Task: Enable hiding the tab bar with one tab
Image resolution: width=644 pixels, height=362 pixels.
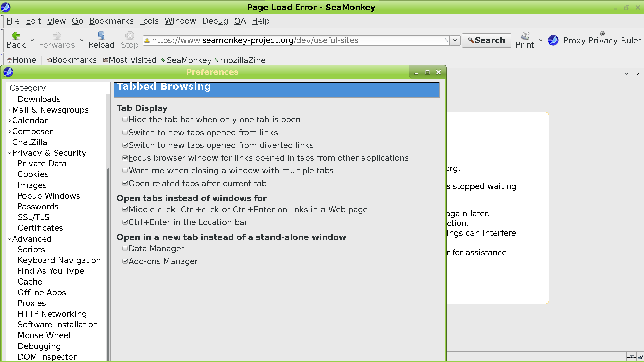Action: [125, 119]
